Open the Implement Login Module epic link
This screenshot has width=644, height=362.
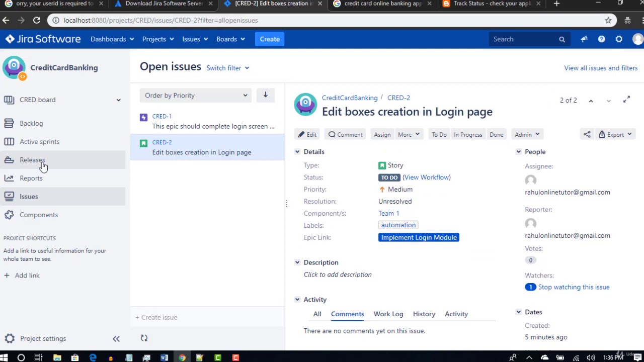tap(419, 237)
